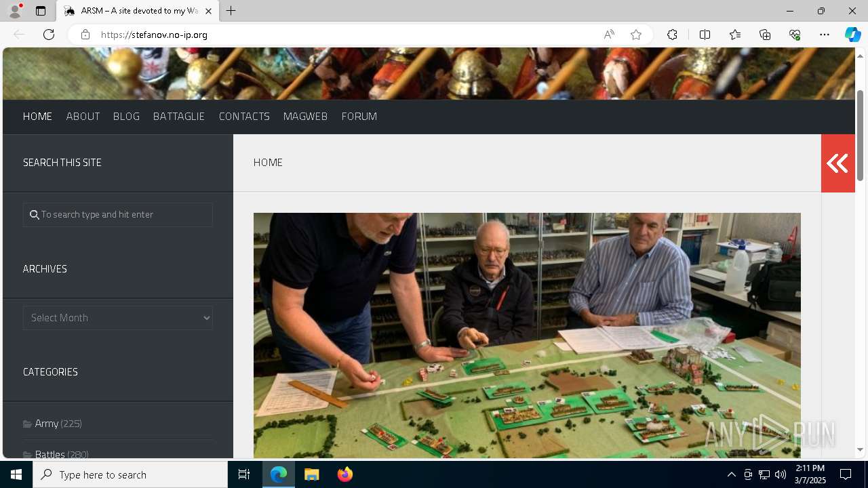Viewport: 868px width, 488px height.
Task: Refresh the current page
Action: click(x=49, y=35)
